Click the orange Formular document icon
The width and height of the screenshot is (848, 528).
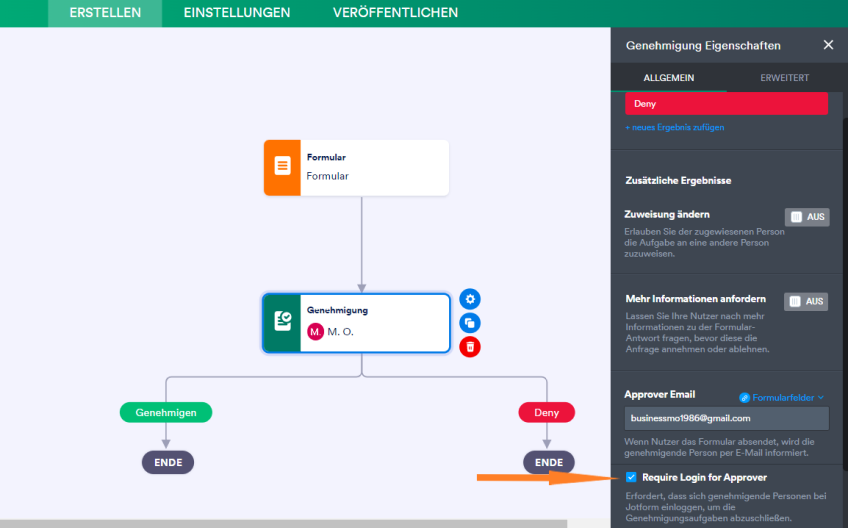282,168
